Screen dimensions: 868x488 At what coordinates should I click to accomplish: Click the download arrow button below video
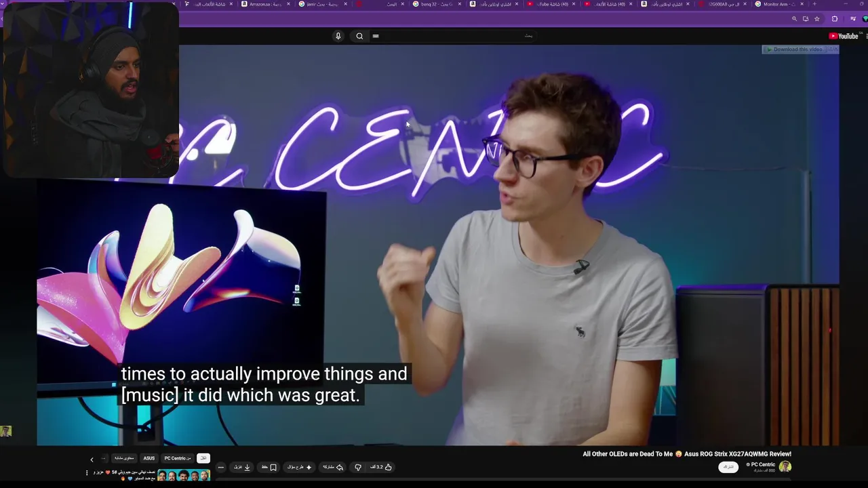click(242, 467)
